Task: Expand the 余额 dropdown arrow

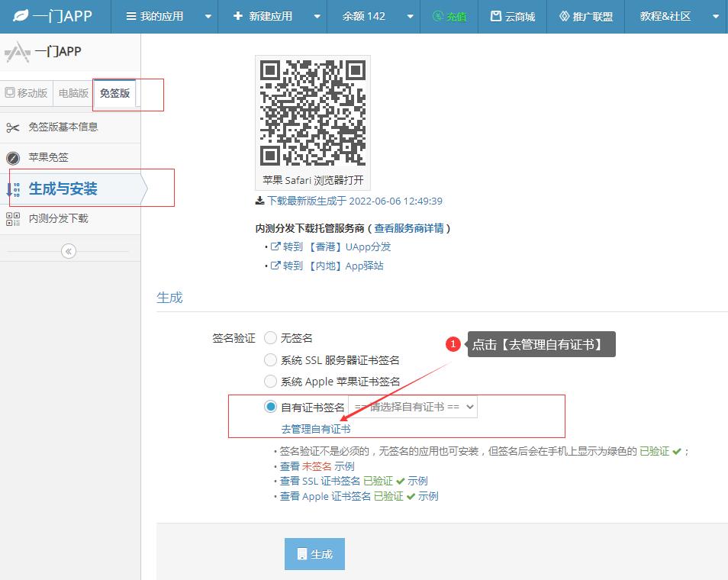Action: [410, 17]
